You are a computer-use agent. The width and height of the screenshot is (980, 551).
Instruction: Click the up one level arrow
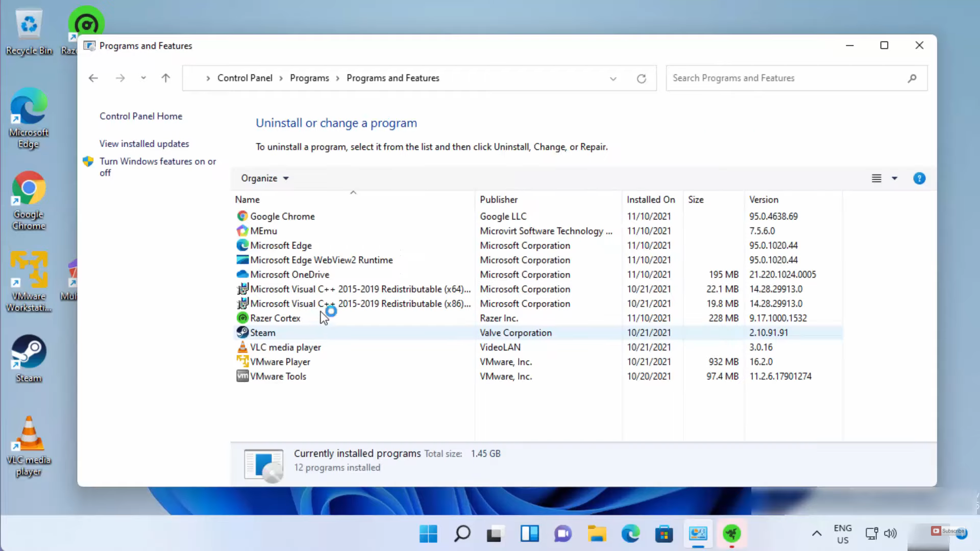coord(165,78)
